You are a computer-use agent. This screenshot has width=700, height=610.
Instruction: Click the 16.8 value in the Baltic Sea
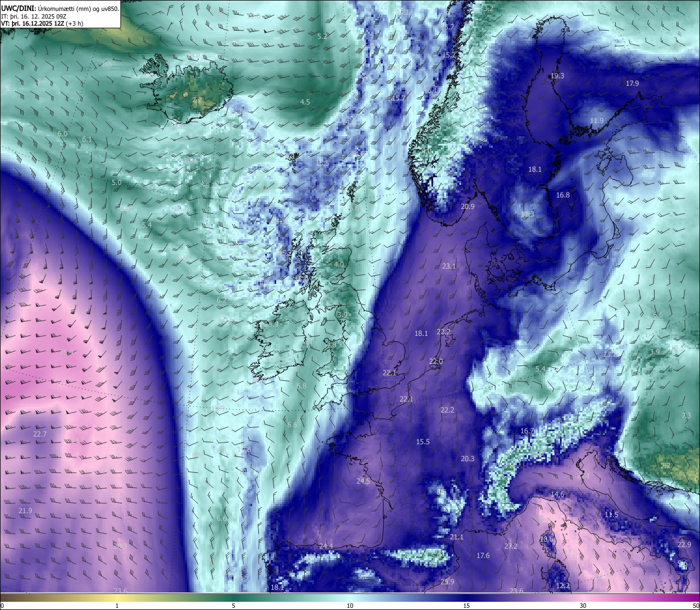[x=563, y=195]
